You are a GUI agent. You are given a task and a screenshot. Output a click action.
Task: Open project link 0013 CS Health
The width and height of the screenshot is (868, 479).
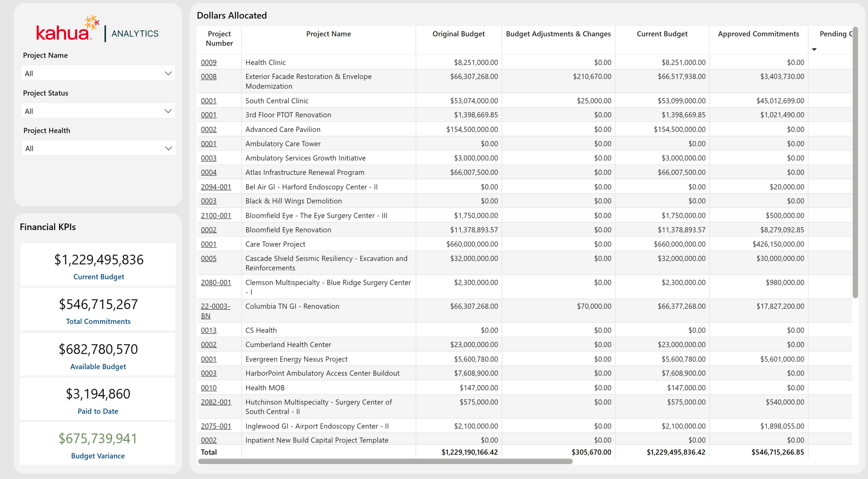(x=209, y=330)
